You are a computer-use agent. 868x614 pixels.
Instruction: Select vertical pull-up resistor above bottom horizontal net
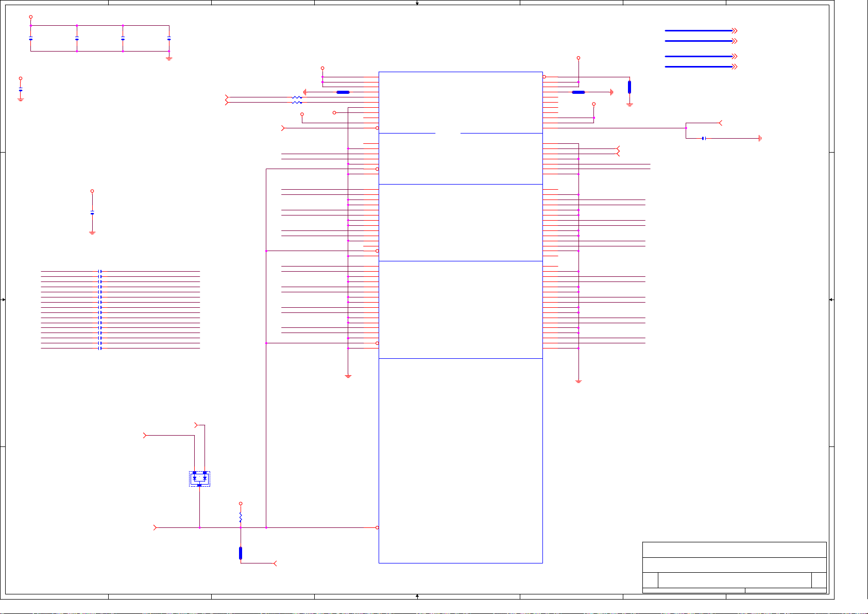(241, 517)
